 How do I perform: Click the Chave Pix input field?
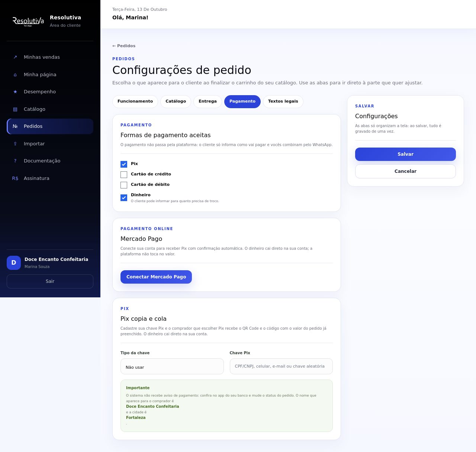(x=281, y=367)
